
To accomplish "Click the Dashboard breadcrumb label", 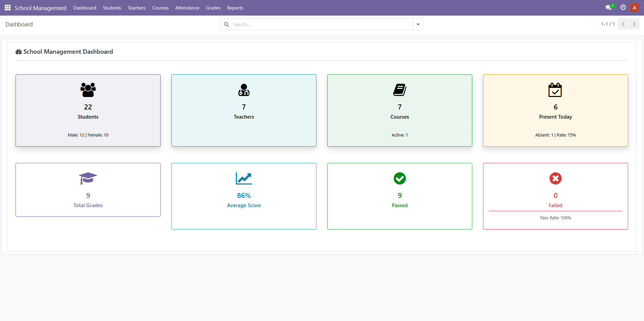I will point(19,24).
